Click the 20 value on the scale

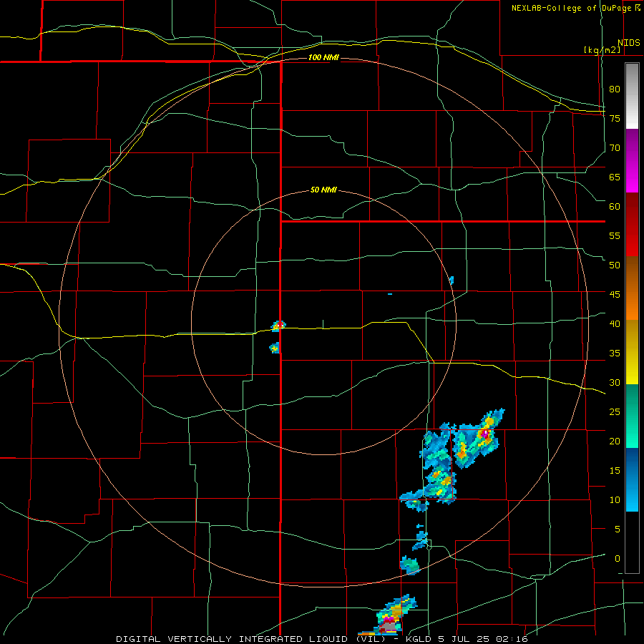click(x=615, y=441)
